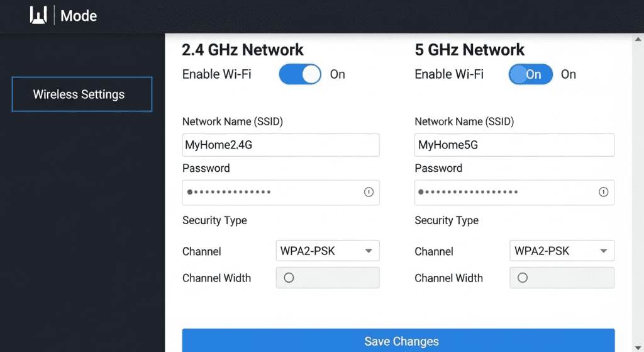Turn off the 5 GHz Wi-Fi switch
The width and height of the screenshot is (644, 352).
530,74
